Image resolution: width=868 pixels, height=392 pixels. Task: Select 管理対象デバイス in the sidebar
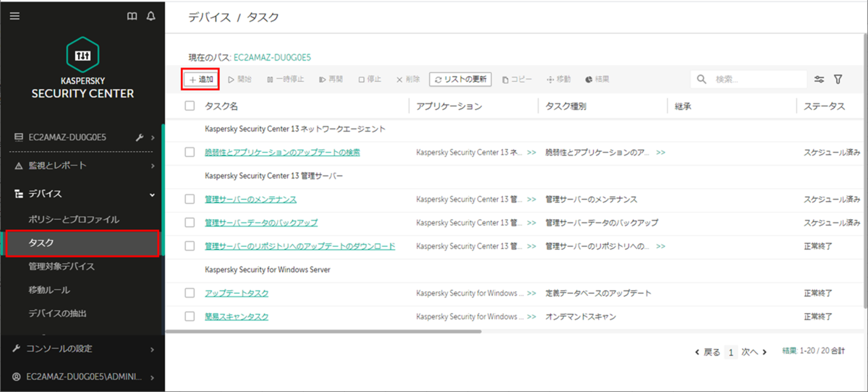(x=61, y=266)
